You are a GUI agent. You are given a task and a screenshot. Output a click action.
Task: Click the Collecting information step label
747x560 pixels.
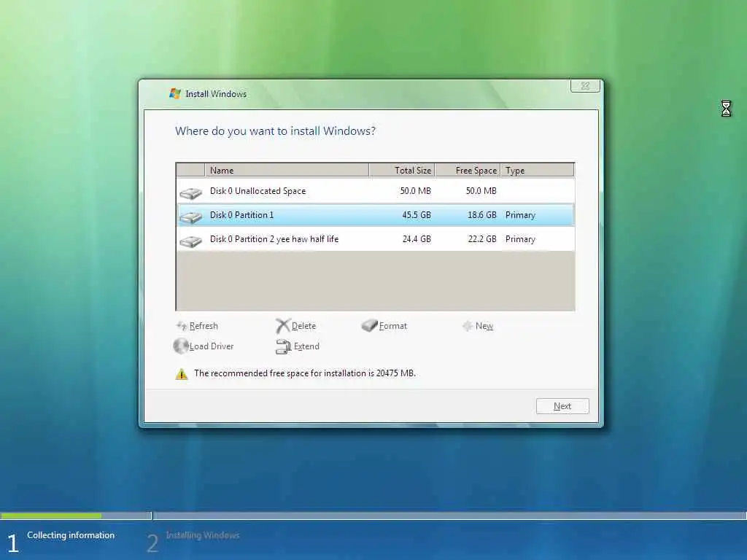[x=71, y=535]
